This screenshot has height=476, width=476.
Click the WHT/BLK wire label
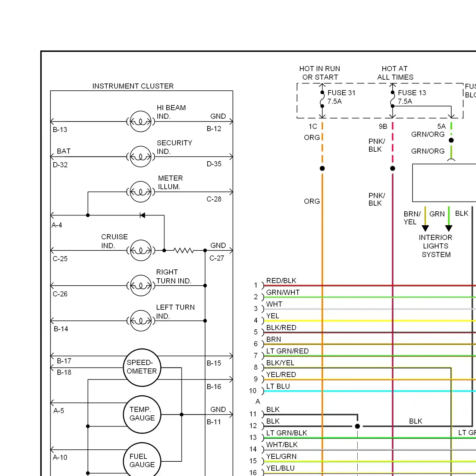tap(282, 445)
